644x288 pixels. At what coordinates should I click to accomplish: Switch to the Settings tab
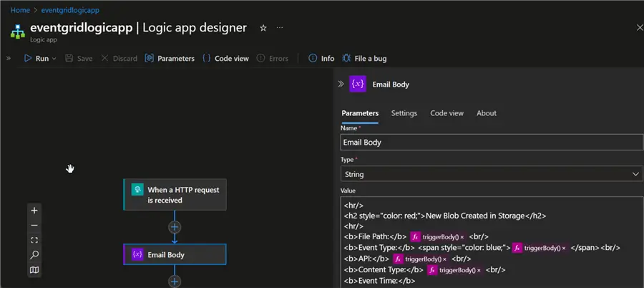click(404, 113)
